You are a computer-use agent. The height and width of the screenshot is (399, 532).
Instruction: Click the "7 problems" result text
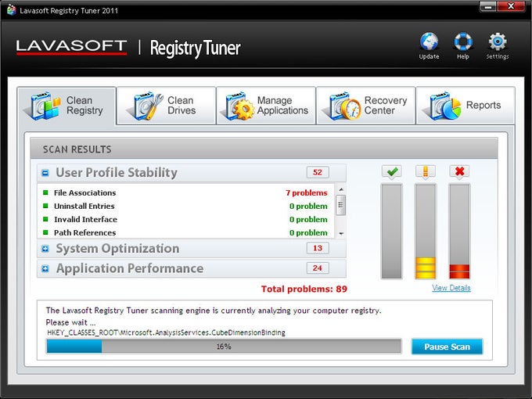[307, 192]
